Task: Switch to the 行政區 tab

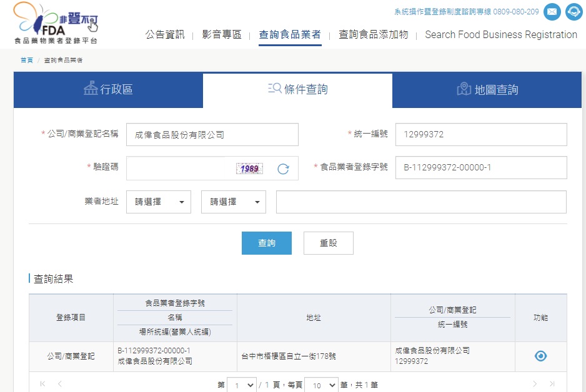Action: pos(108,90)
